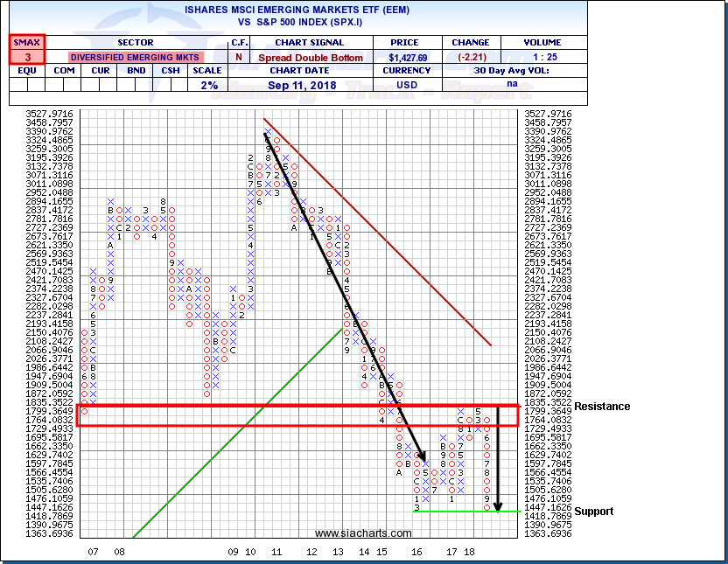
Task: Select the COM asset class cell
Action: tap(64, 71)
